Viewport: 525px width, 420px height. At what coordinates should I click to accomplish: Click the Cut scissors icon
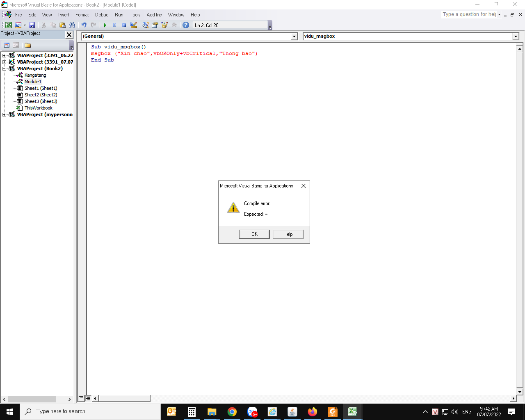click(44, 25)
